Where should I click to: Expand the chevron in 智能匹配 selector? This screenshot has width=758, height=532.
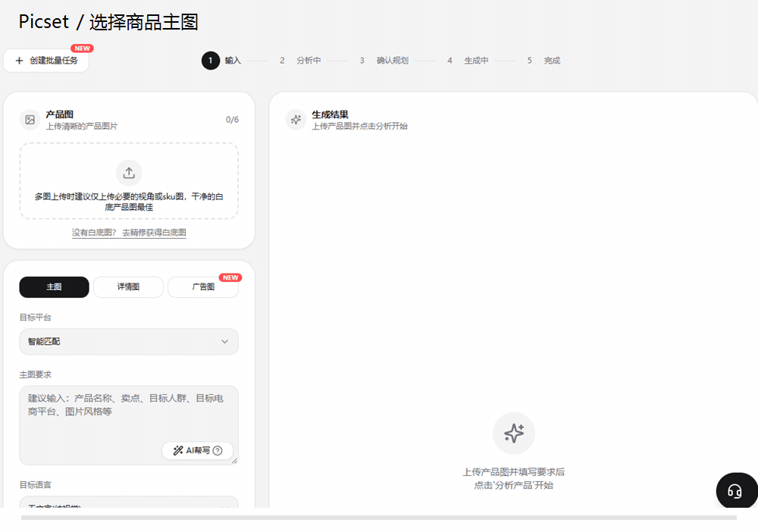tap(225, 342)
